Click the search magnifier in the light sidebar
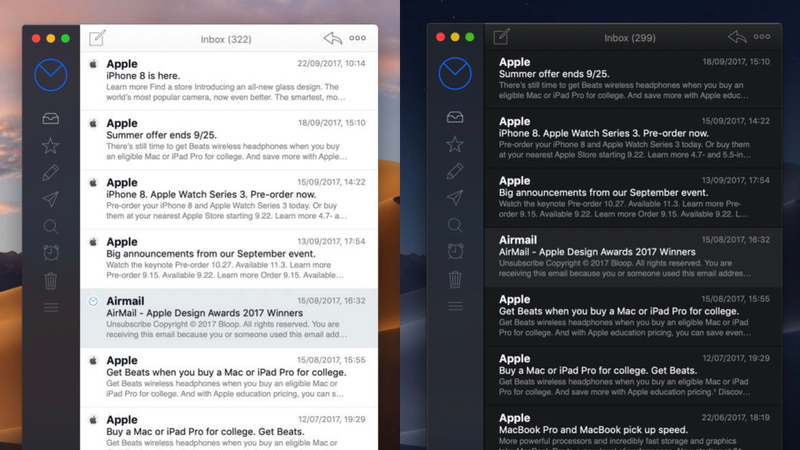Viewport: 800px width, 450px height. click(51, 226)
